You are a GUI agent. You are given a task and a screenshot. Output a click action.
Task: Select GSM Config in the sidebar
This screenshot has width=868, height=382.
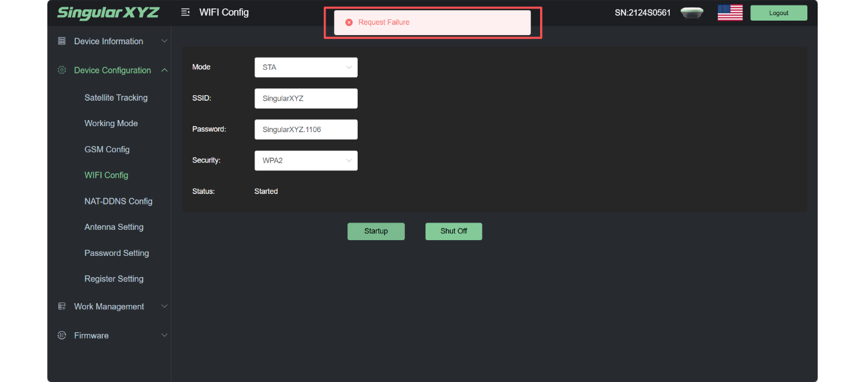pos(107,149)
